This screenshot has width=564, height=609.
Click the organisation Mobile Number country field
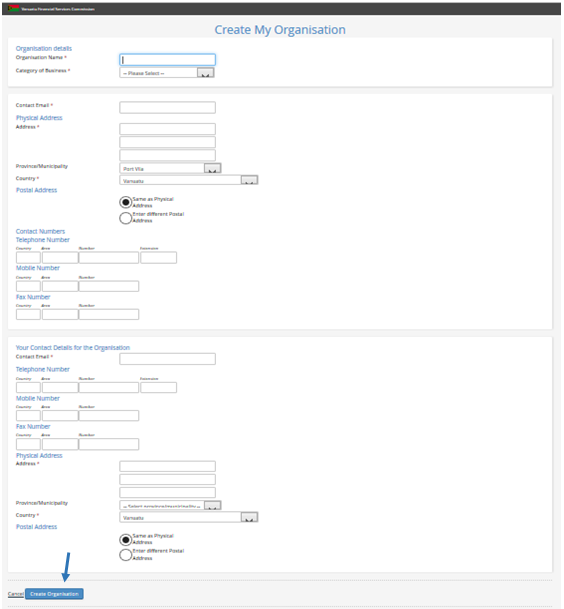pos(28,286)
